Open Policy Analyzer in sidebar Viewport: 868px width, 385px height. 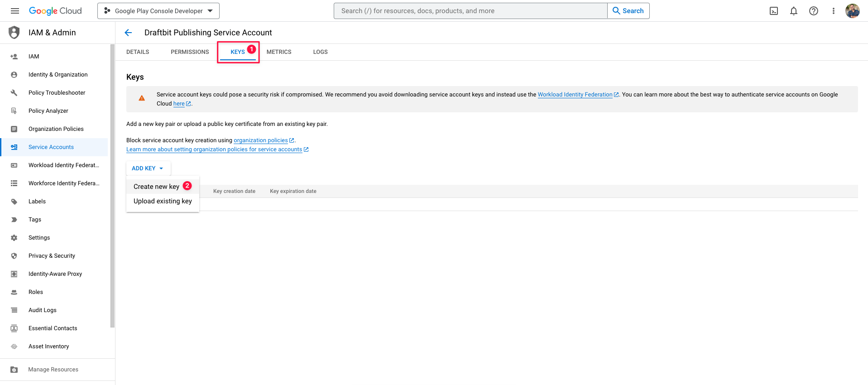click(x=54, y=111)
